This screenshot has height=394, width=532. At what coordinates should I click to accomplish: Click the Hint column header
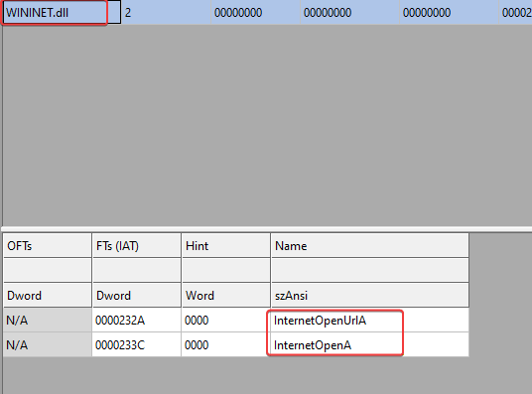pyautogui.click(x=226, y=245)
